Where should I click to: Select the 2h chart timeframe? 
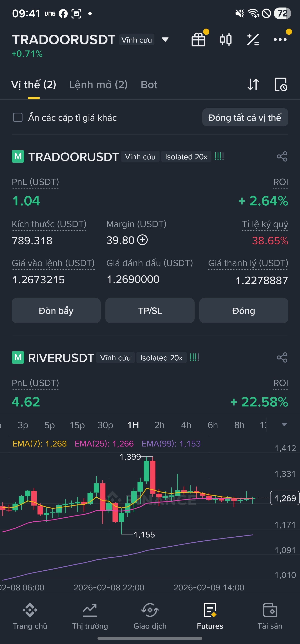click(160, 425)
